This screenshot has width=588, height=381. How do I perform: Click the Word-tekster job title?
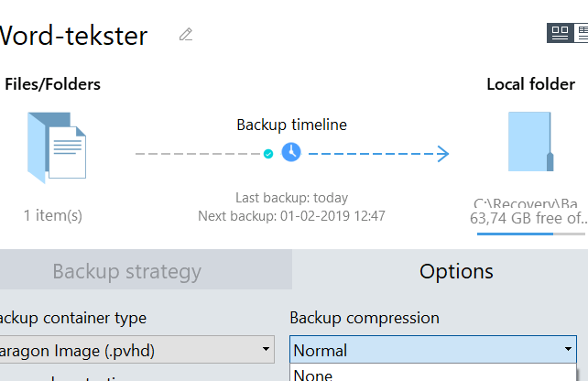73,35
